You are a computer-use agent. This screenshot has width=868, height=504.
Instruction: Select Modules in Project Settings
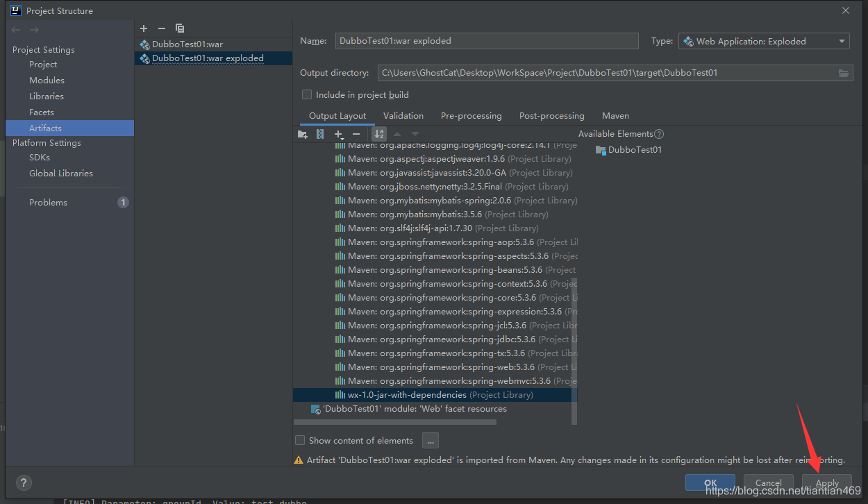(47, 81)
